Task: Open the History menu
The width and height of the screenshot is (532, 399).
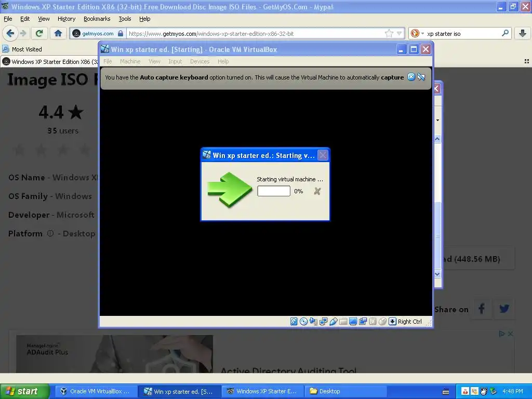Action: pyautogui.click(x=66, y=19)
